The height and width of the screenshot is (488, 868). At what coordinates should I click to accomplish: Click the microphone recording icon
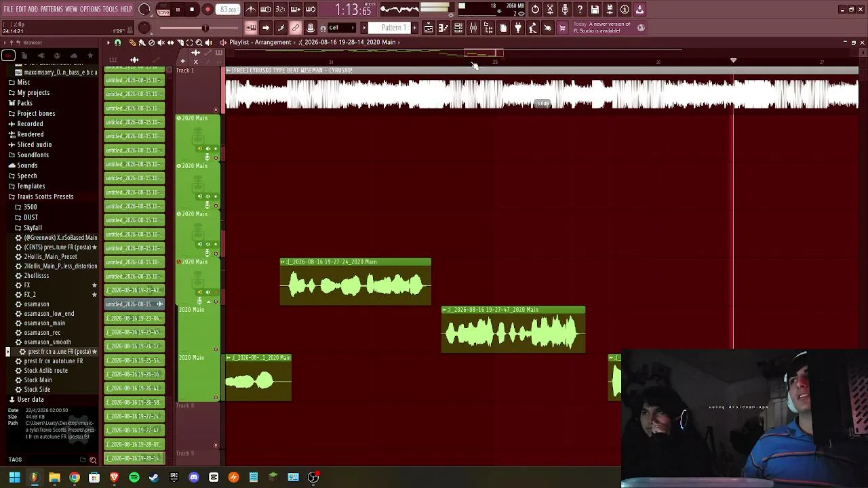pyautogui.click(x=565, y=9)
